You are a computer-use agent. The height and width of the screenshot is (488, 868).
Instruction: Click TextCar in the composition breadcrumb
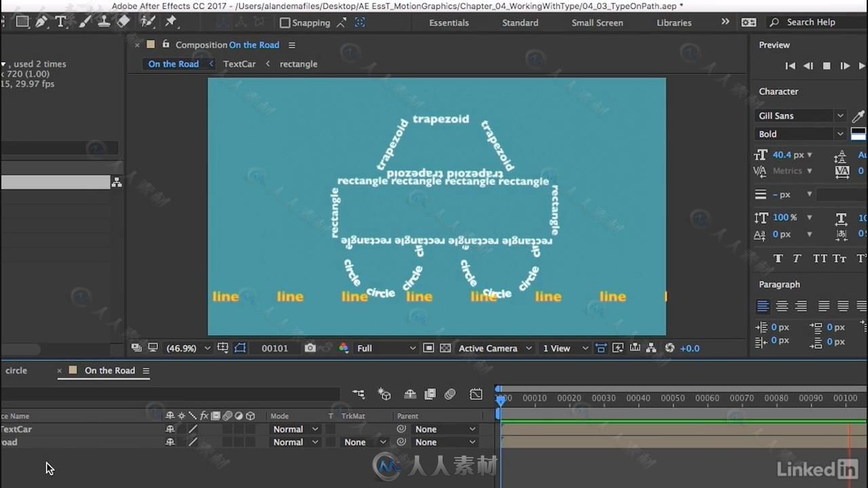(239, 64)
